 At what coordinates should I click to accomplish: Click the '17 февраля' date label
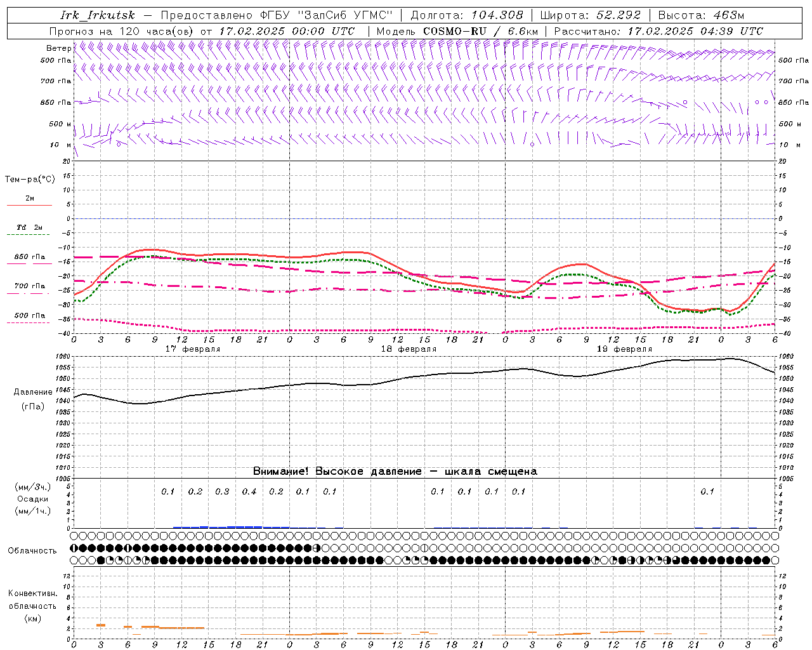(193, 349)
